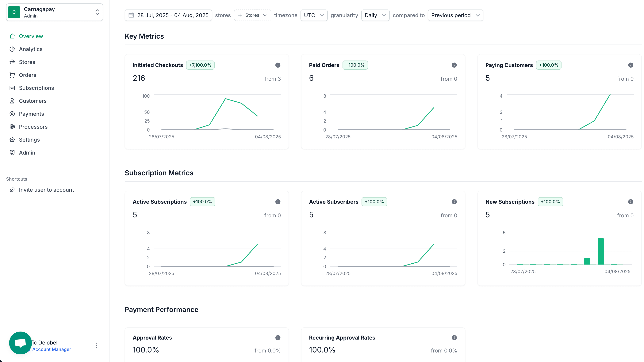Click the Active Subscribers info icon
Viewport: 644px width, 362px height.
coord(454,202)
